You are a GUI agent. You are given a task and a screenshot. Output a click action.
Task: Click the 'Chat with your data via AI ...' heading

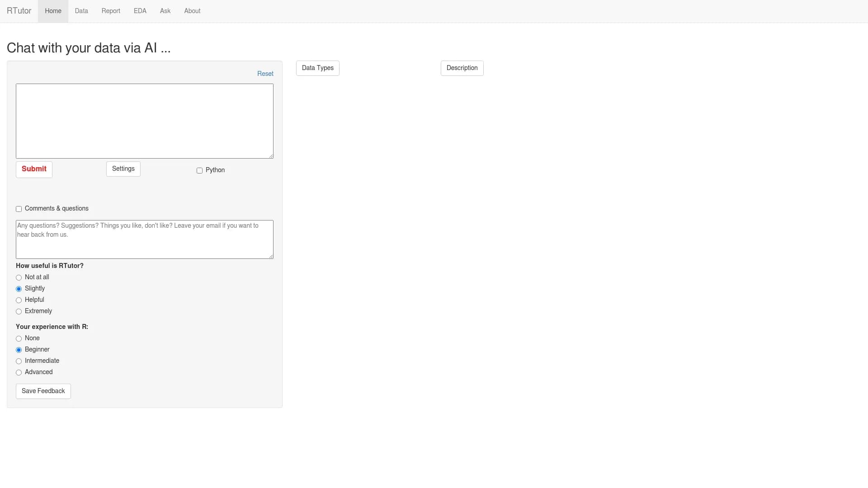pos(89,48)
